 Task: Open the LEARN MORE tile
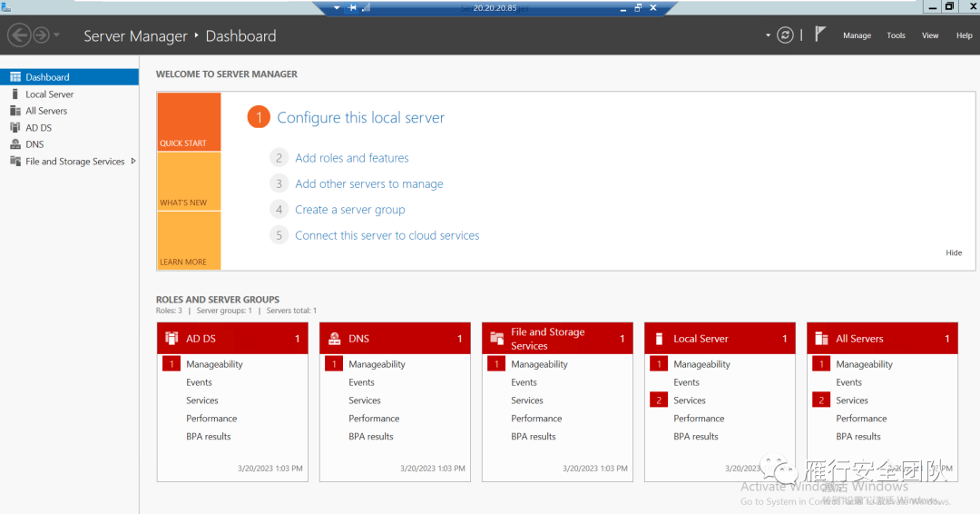(189, 241)
